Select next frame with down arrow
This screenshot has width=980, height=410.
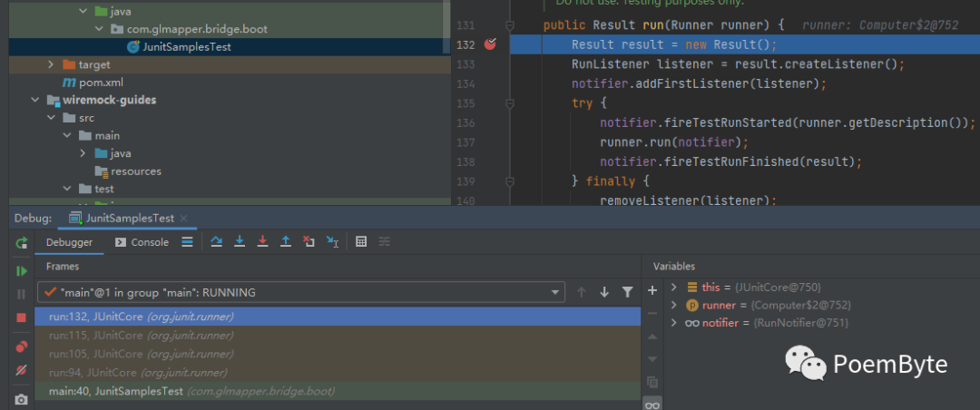[x=604, y=292]
